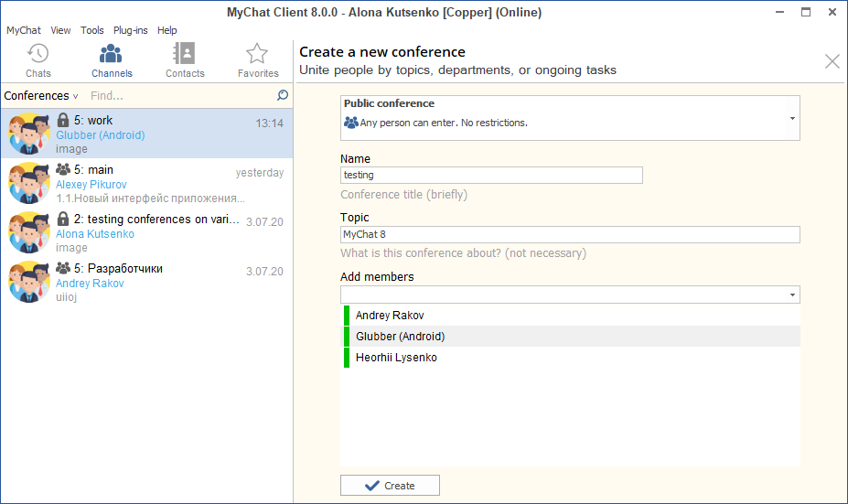
Task: Open the Public conference type dropdown
Action: [570, 118]
